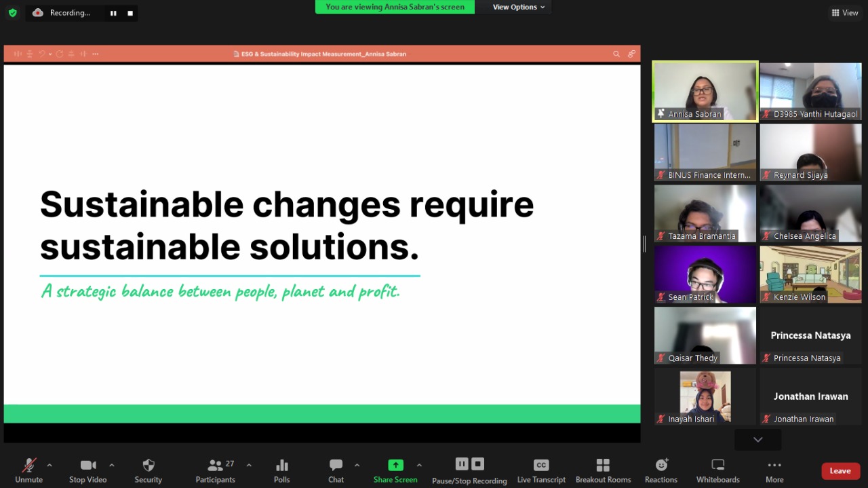The width and height of the screenshot is (868, 488).
Task: Show more participants with down chevron
Action: tap(757, 440)
